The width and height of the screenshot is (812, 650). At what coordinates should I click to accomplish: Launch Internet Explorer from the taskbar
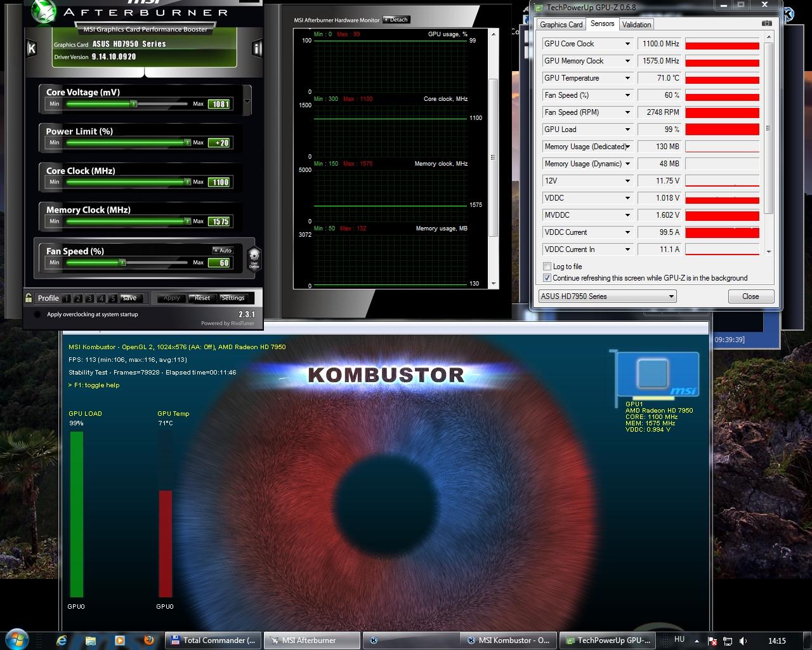click(62, 640)
